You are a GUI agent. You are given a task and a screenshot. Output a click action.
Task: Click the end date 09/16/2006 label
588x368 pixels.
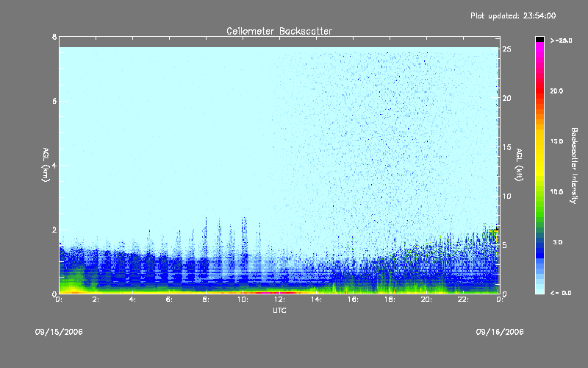coord(500,332)
